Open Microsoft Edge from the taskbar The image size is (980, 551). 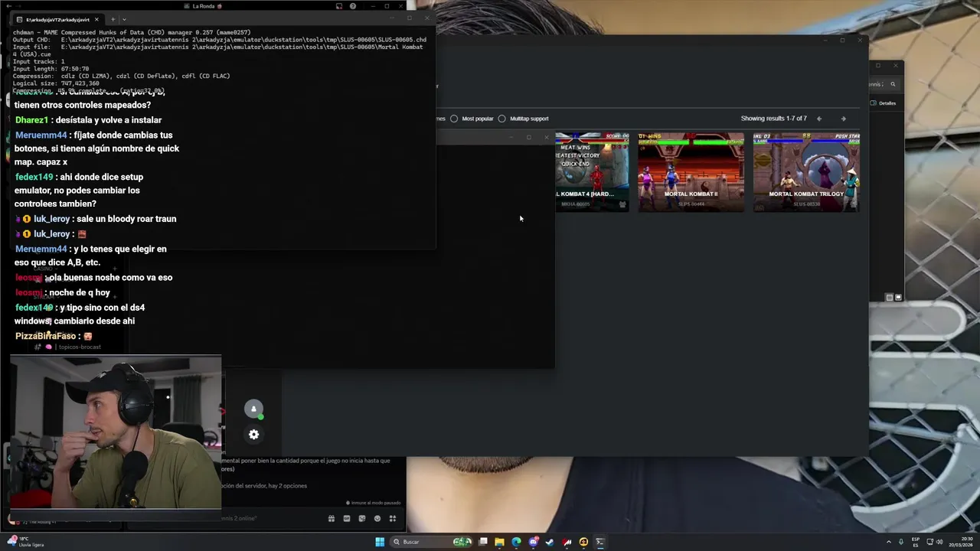pyautogui.click(x=516, y=542)
